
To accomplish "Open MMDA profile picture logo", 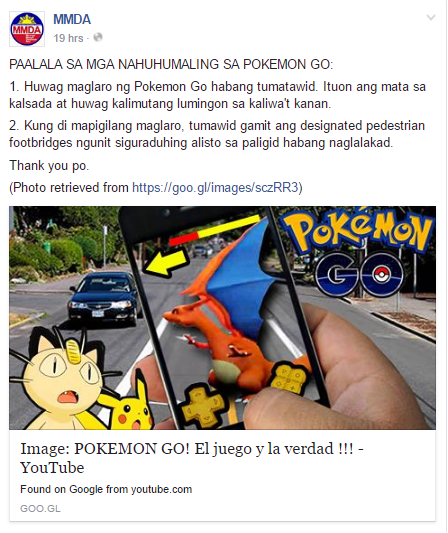I will 27,29.
